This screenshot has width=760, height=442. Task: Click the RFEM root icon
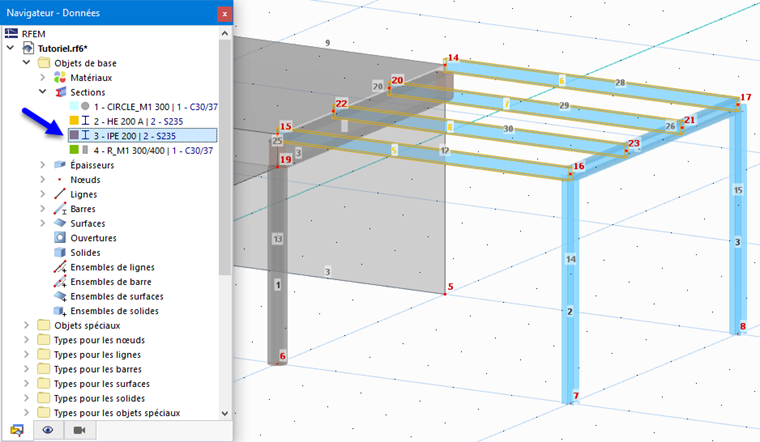tap(11, 33)
